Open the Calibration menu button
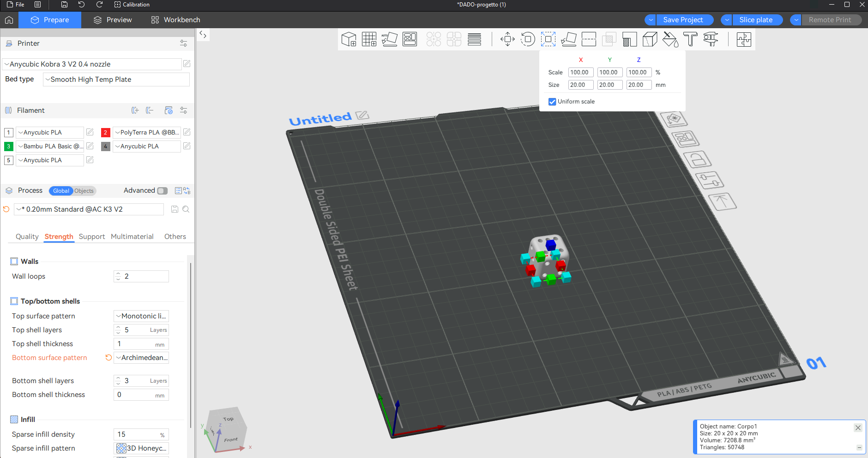 click(x=132, y=5)
